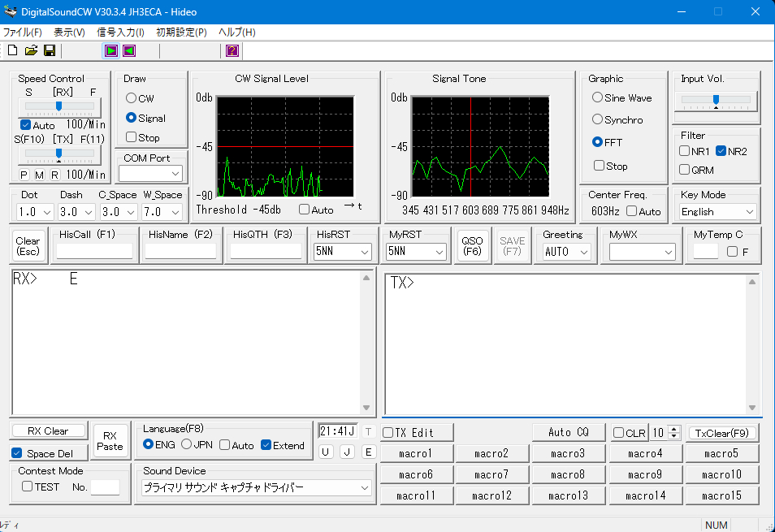Image resolution: width=775 pixels, height=532 pixels.
Task: Click the HisCall (F1) input field
Action: (94, 252)
